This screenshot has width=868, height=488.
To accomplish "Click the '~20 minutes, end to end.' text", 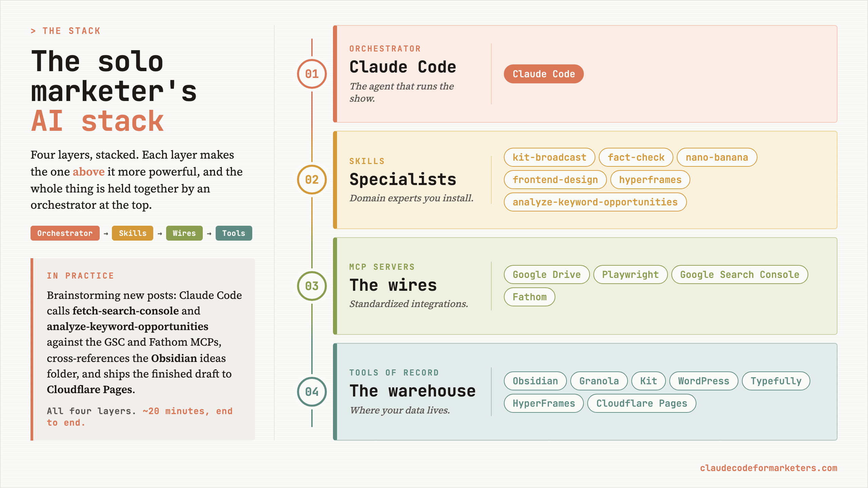I will point(140,417).
